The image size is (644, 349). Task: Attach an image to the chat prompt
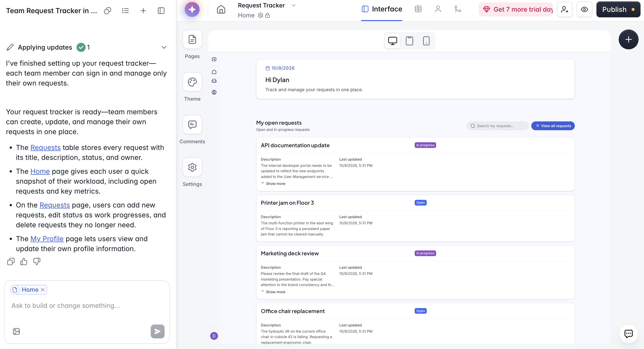(16, 331)
